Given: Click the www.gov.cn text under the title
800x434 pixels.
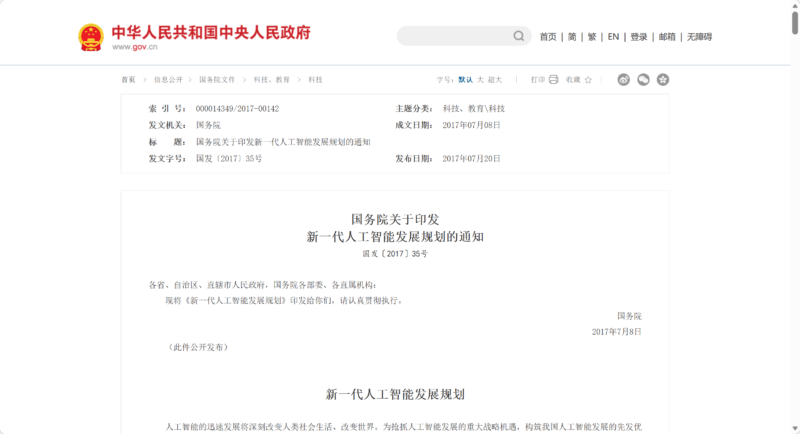Looking at the screenshot, I should click(x=135, y=47).
